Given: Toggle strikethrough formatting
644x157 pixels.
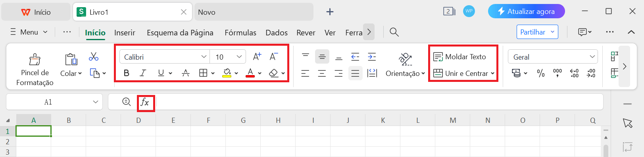Looking at the screenshot, I should click(x=185, y=73).
